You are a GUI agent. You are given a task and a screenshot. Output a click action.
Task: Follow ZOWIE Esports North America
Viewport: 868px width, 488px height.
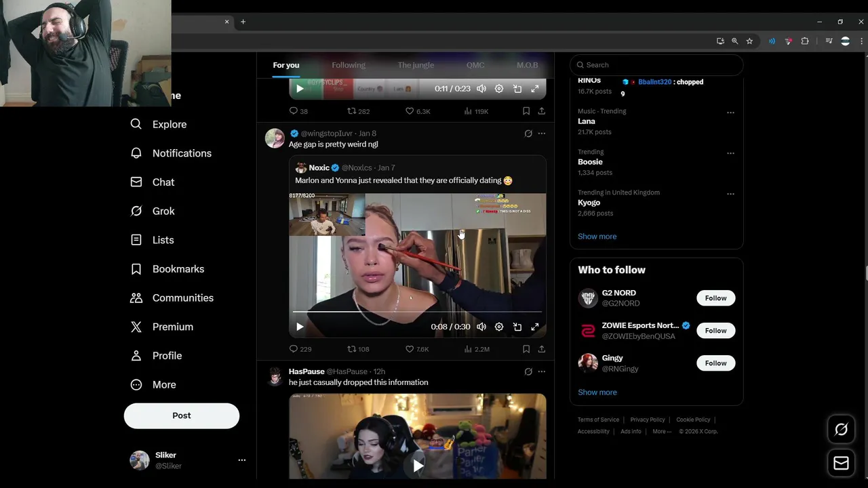click(x=715, y=331)
